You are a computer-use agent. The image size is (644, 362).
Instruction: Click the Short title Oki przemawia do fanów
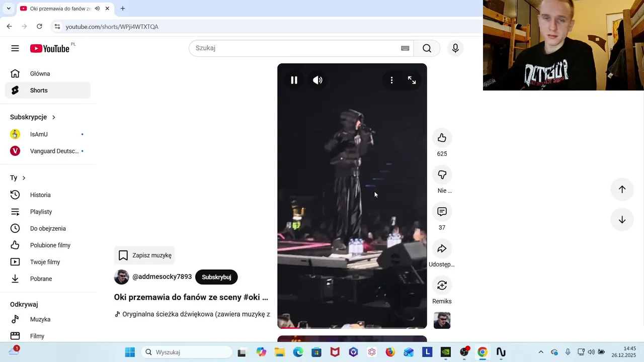(191, 297)
